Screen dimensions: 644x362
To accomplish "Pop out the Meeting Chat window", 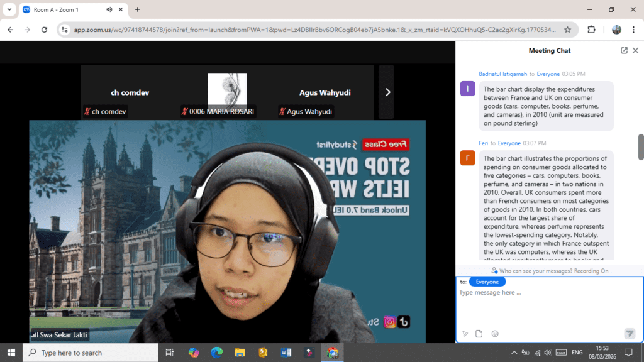I will 624,50.
